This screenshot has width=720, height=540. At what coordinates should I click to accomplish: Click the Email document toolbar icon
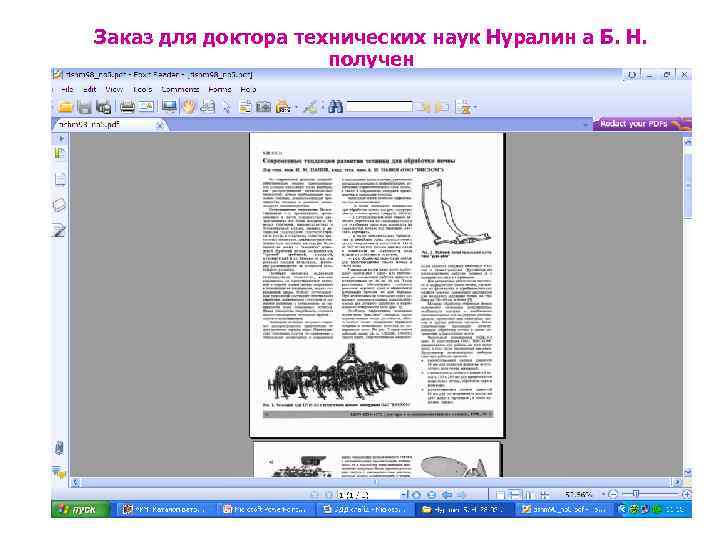coord(146,107)
